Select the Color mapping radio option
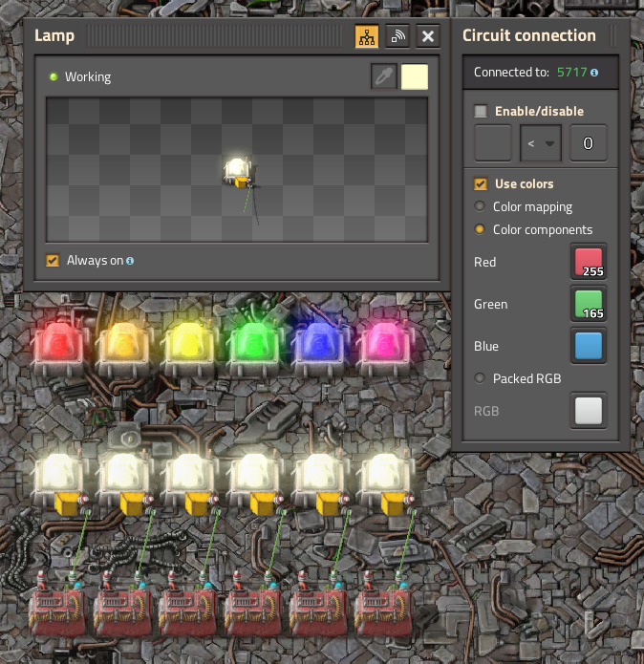Image resolution: width=644 pixels, height=664 pixels. [x=480, y=206]
